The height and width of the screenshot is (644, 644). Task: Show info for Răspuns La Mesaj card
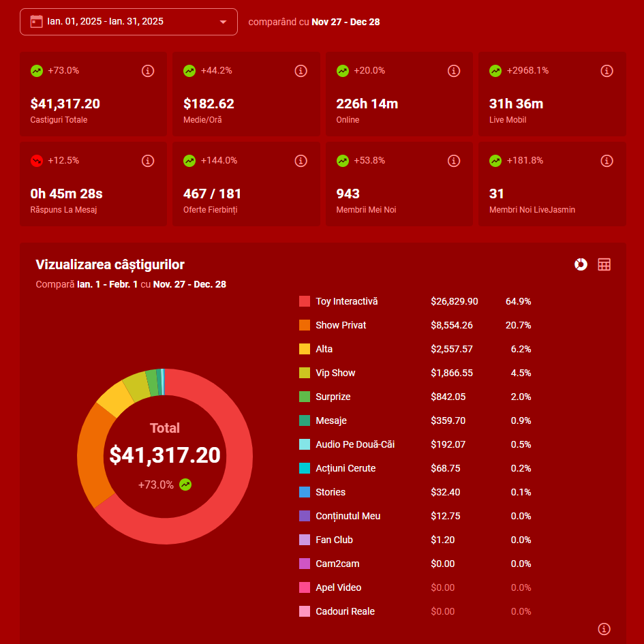point(148,161)
